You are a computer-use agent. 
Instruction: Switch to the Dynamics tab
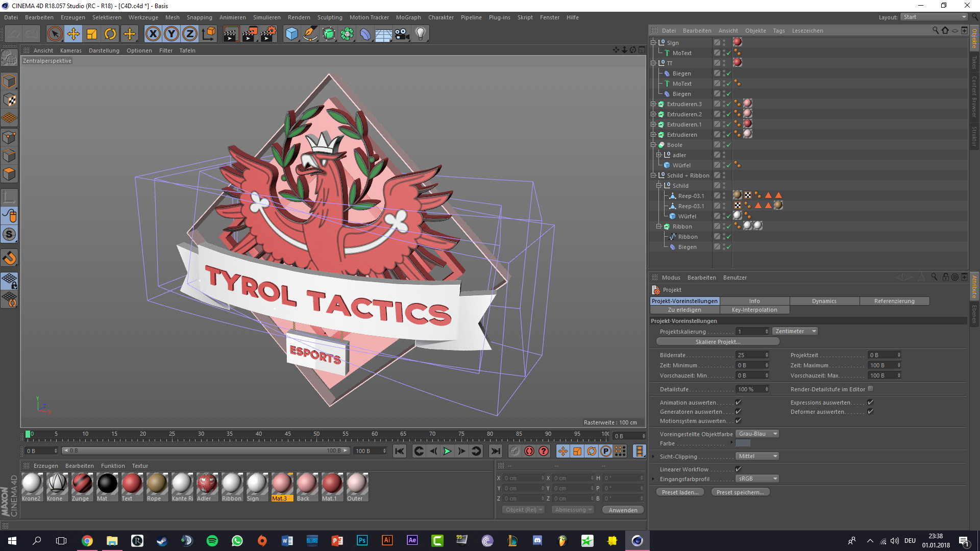[824, 300]
